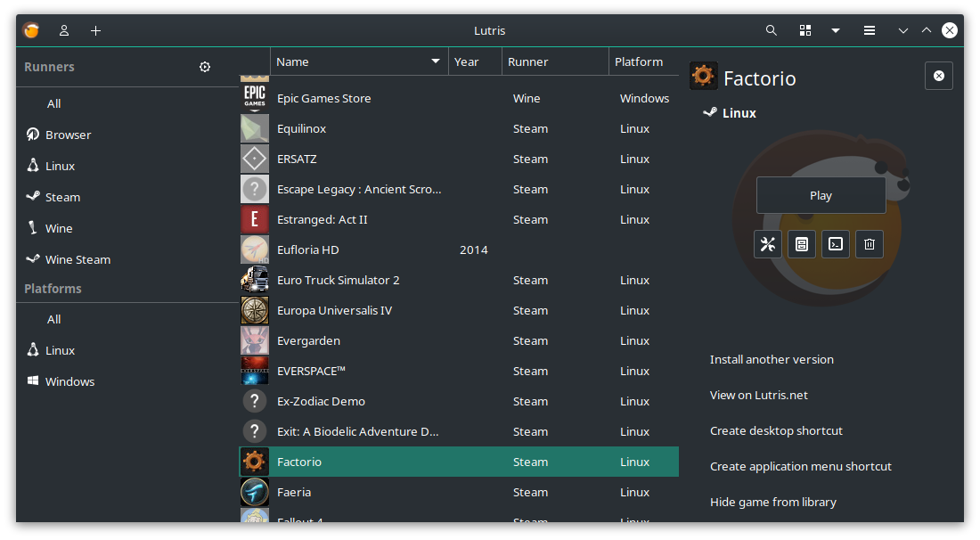Play Factorio

[x=821, y=196]
